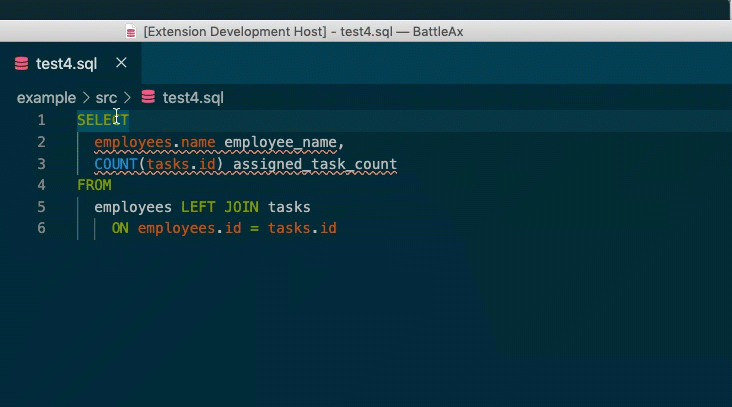Screen dimensions: 732x407
Task: Click the database icon on test4.sql tab
Action: [21, 63]
